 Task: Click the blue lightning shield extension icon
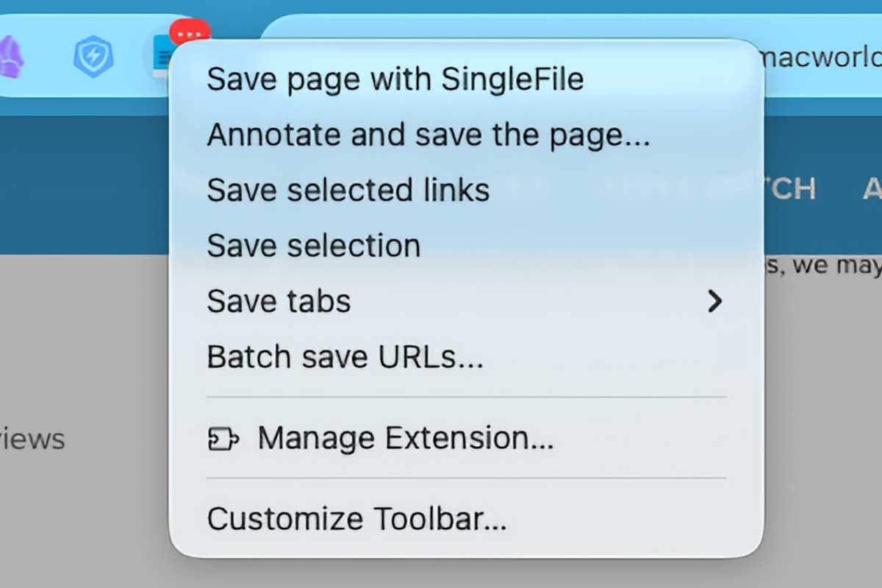[x=93, y=58]
